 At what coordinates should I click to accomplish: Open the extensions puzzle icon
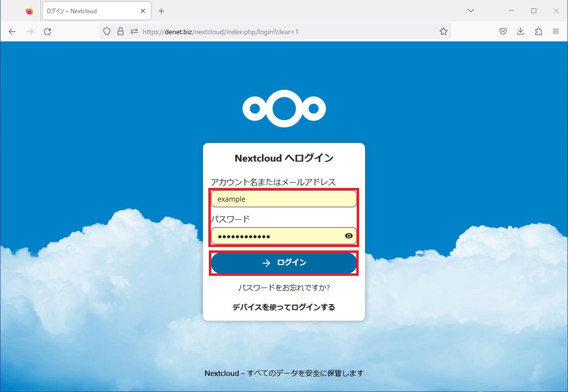(x=538, y=32)
